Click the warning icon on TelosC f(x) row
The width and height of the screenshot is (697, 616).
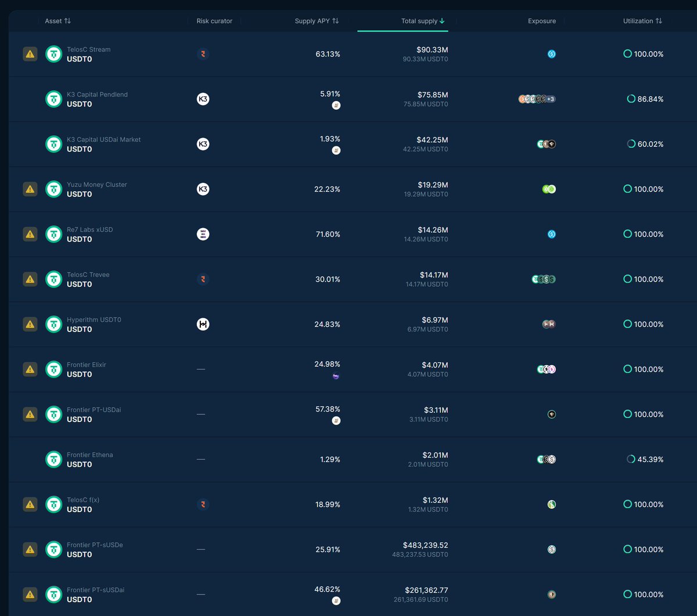[30, 505]
